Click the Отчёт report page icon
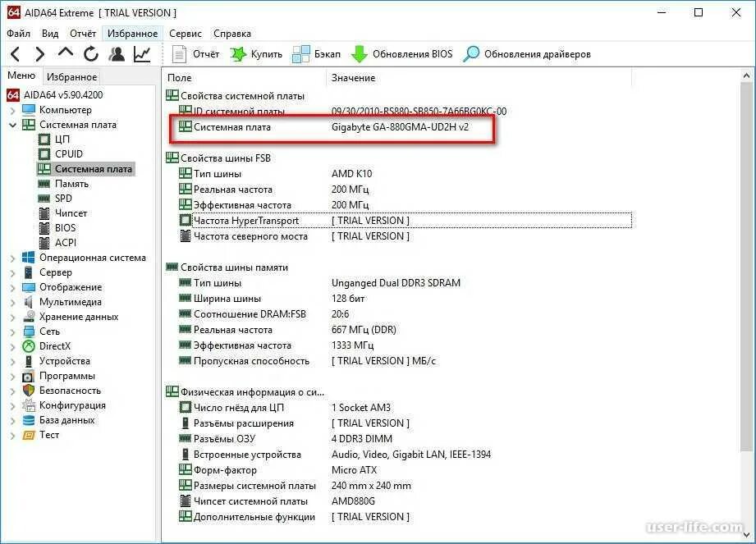Screen dimensions: 756x544 180,54
